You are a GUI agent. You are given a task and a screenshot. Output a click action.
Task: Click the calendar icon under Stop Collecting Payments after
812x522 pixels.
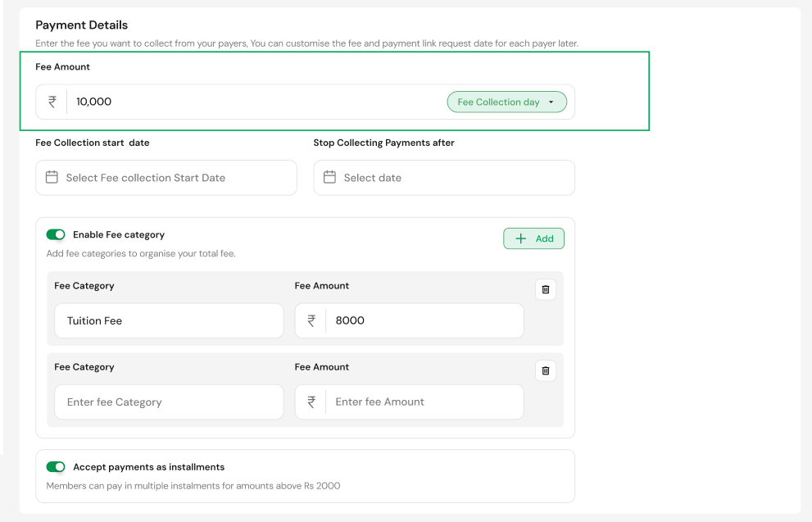[330, 177]
